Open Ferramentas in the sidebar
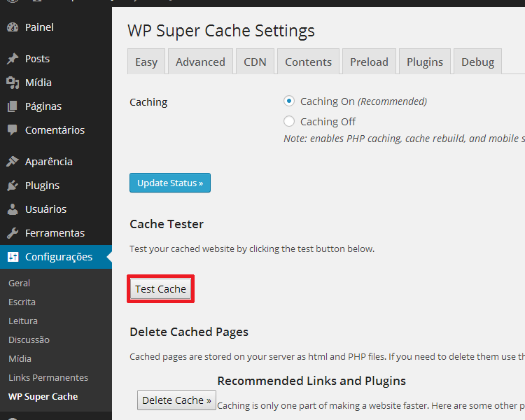The height and width of the screenshot is (420, 525). (56, 233)
